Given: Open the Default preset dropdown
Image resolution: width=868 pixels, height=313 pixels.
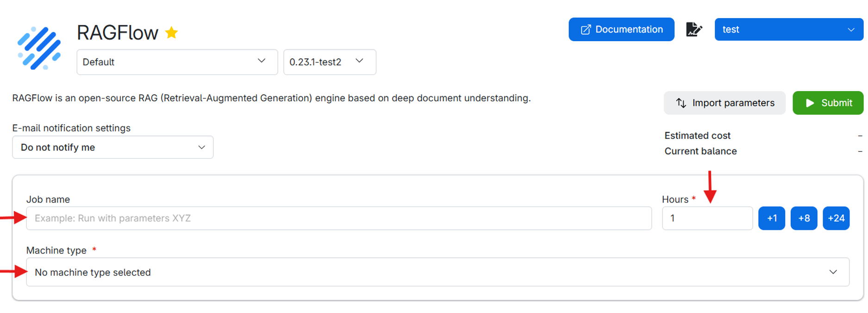Looking at the screenshot, I should (x=177, y=62).
